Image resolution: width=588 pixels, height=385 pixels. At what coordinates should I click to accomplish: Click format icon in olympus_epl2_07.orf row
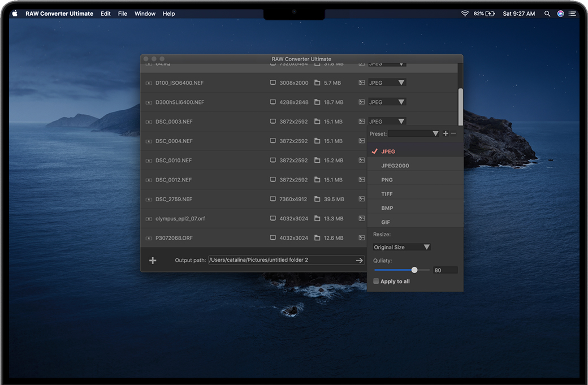(362, 219)
